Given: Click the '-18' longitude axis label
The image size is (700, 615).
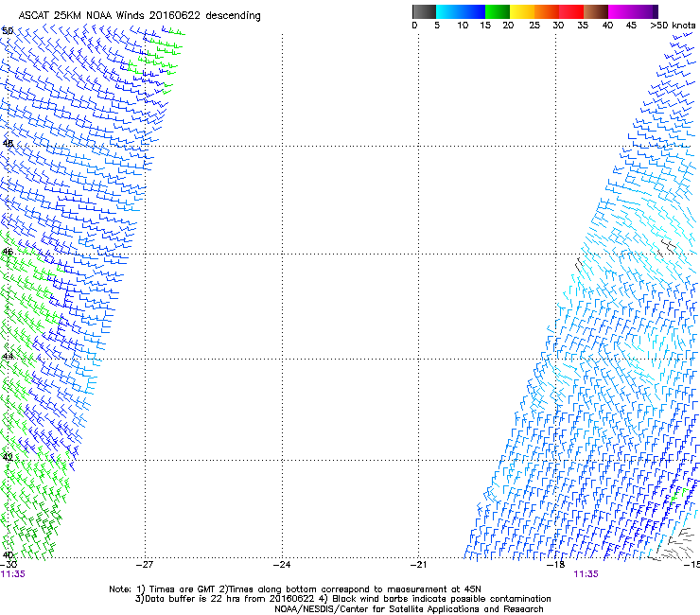Looking at the screenshot, I should (556, 565).
